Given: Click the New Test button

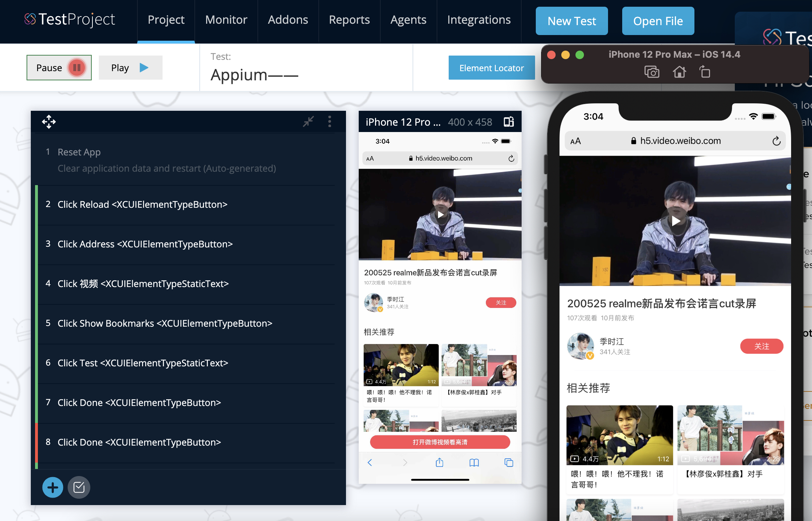Looking at the screenshot, I should click(572, 21).
